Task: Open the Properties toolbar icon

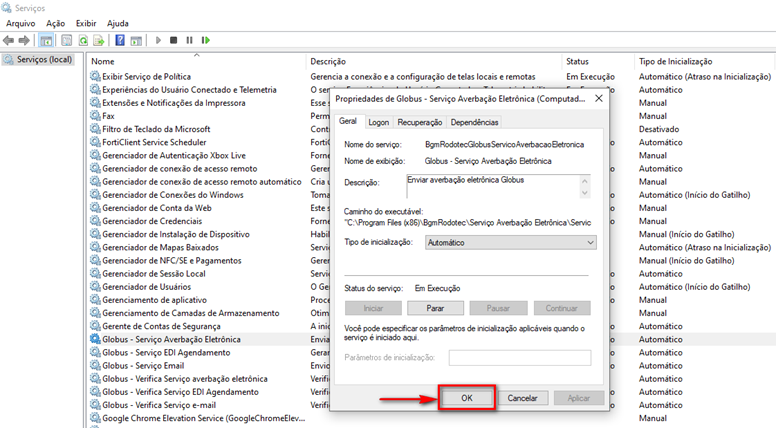Action: 67,40
